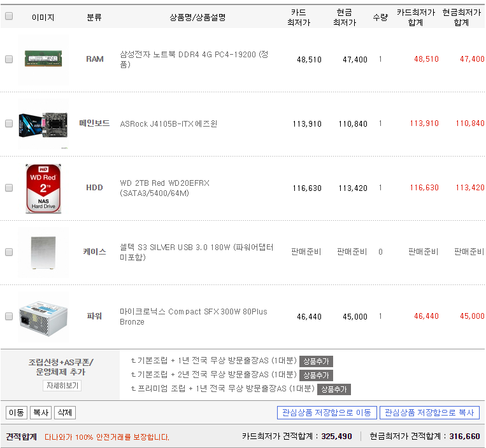
Task: Click the 이동 button
Action: tap(17, 413)
